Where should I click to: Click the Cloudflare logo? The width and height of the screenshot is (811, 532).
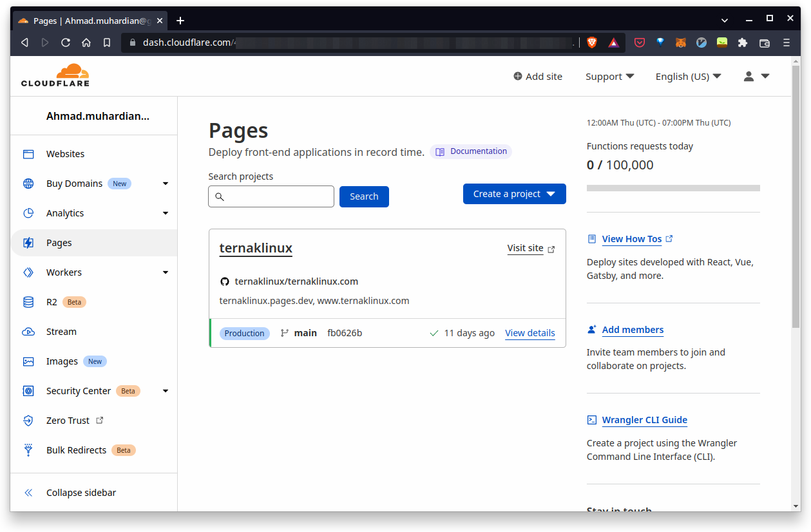coord(55,75)
